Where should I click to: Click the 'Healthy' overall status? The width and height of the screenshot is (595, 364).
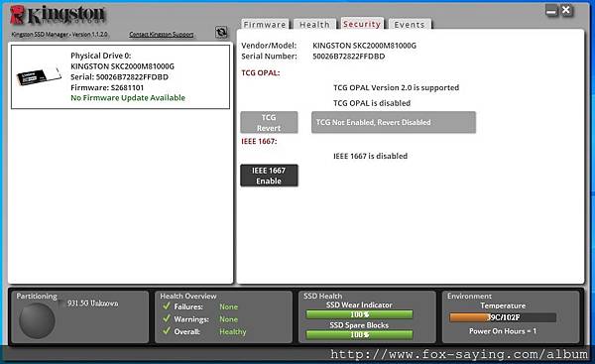click(x=233, y=331)
